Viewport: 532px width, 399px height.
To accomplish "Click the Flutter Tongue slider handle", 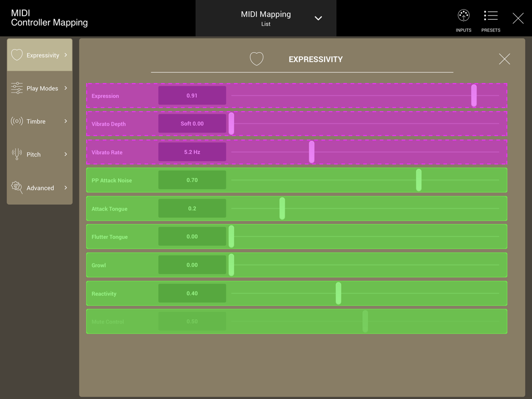I will pyautogui.click(x=231, y=237).
